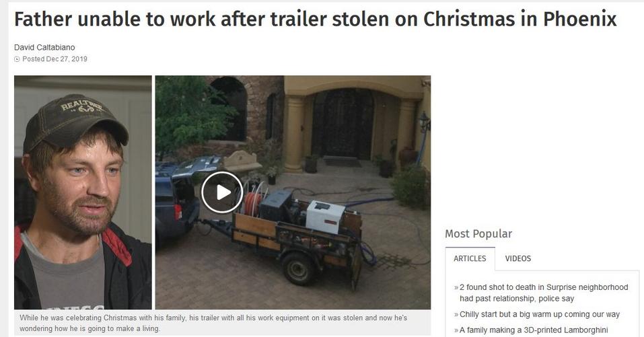Screen dimensions: 644x337
Task: Switch to the Articles tab
Action: coord(470,258)
